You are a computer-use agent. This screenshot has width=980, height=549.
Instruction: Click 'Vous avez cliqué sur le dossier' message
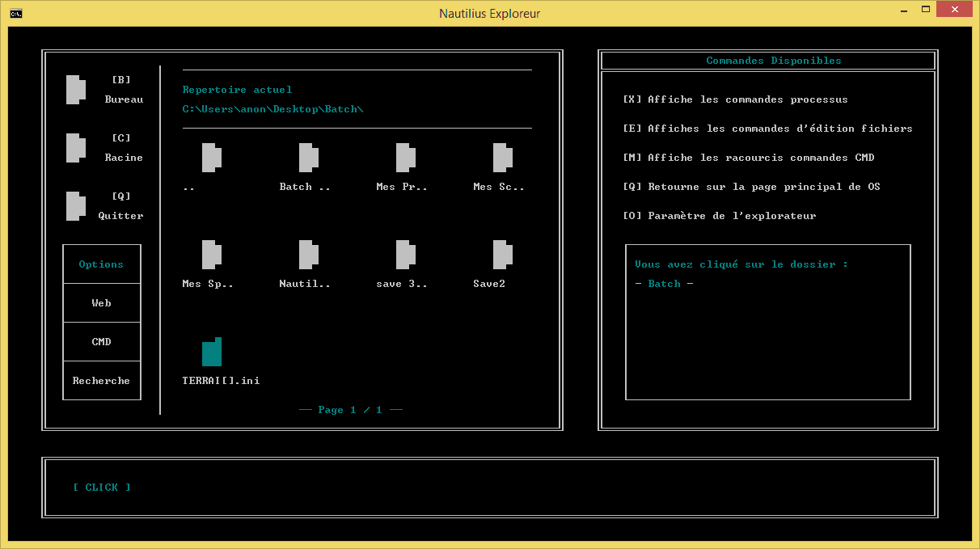[741, 264]
